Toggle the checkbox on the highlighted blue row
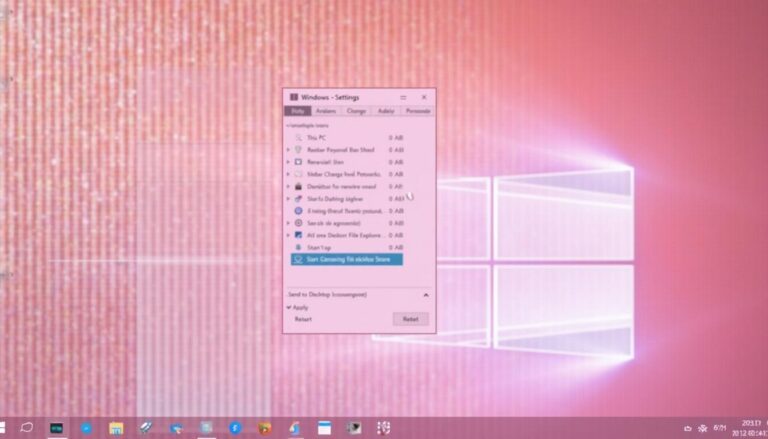This screenshot has width=768, height=439. pyautogui.click(x=297, y=259)
